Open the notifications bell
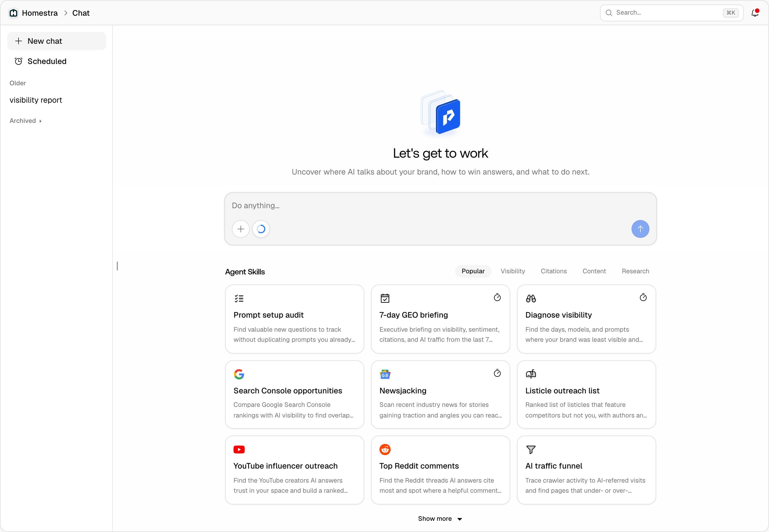The height and width of the screenshot is (532, 769). [x=755, y=13]
